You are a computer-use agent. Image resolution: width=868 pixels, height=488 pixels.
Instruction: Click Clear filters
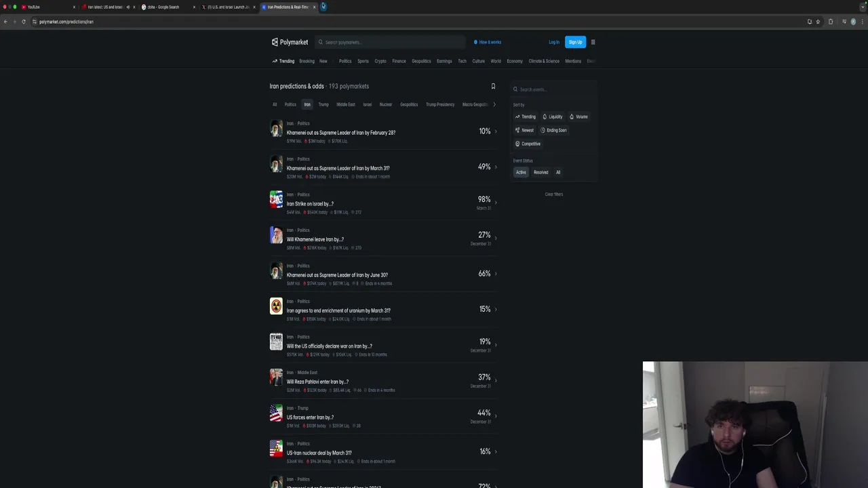coord(554,195)
